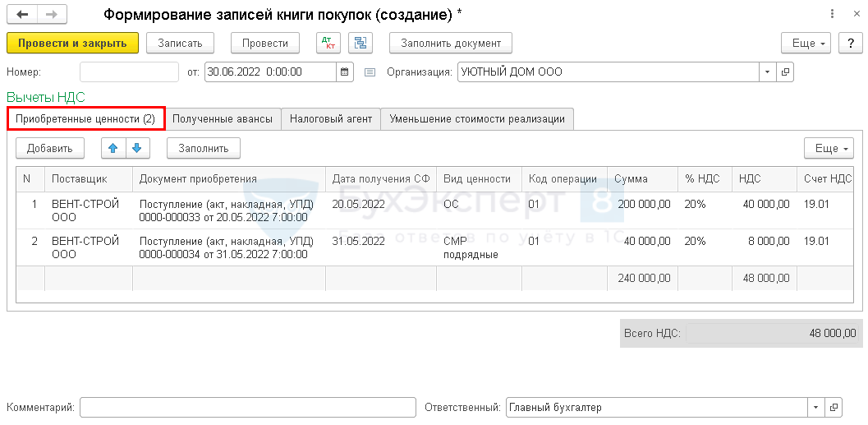Screen dimensions: 868x425
Task: Click the Заполнить документ button
Action: click(x=451, y=43)
